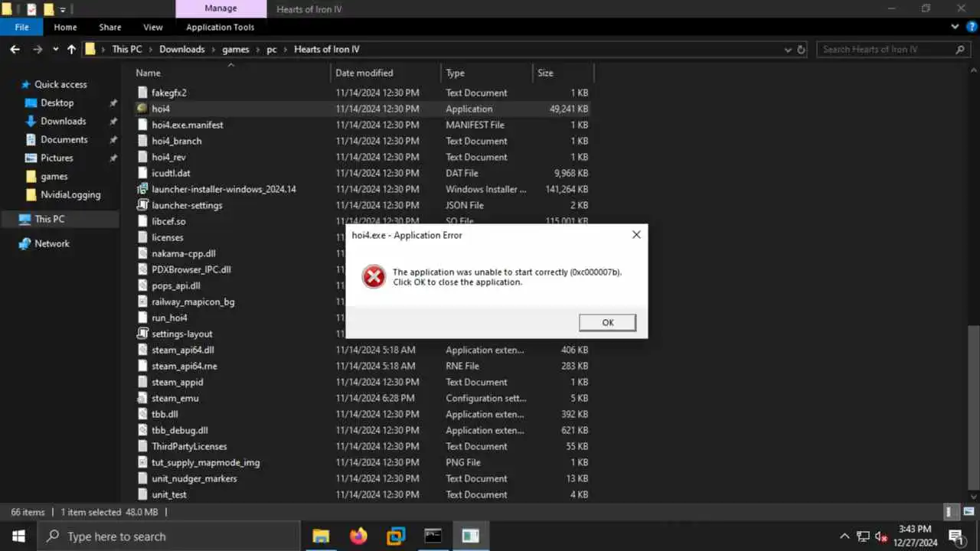Open Documents in navigation pane
The image size is (980, 551).
pos(64,139)
